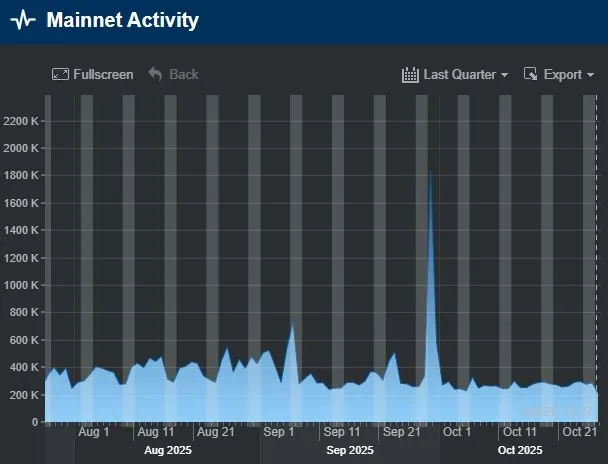Click the Aug 11 date axis label

155,432
